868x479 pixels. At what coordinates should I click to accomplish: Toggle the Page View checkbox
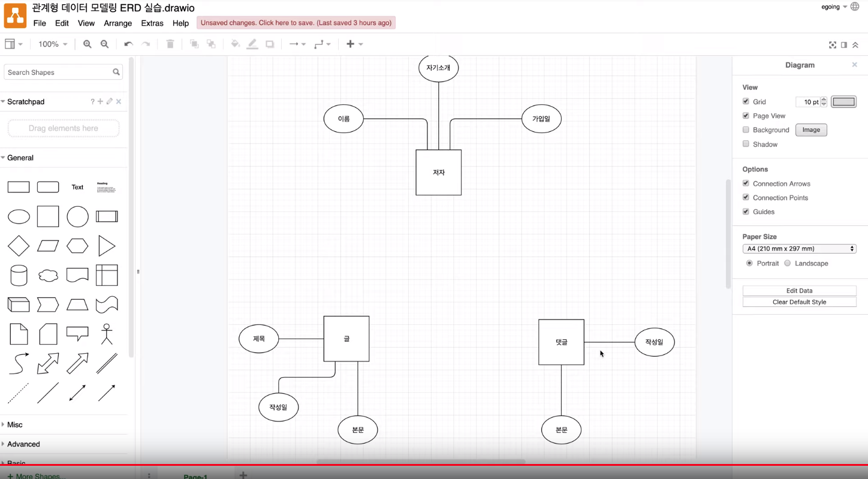pos(746,116)
